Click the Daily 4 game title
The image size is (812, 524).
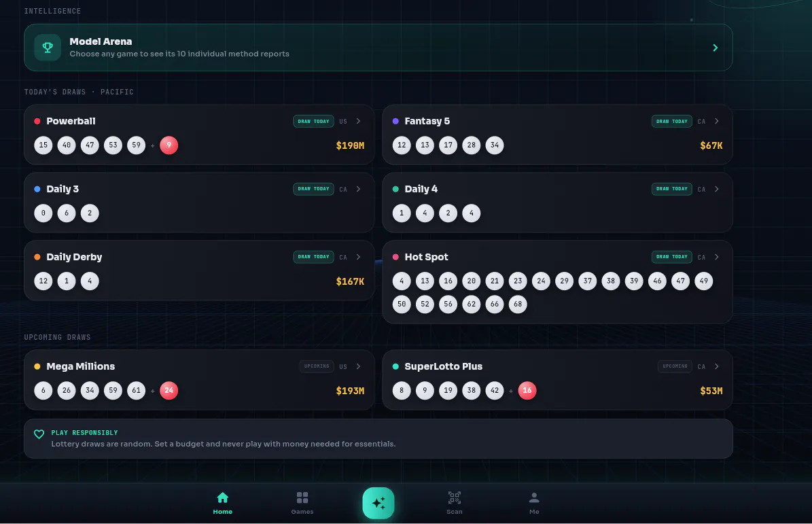pos(421,189)
